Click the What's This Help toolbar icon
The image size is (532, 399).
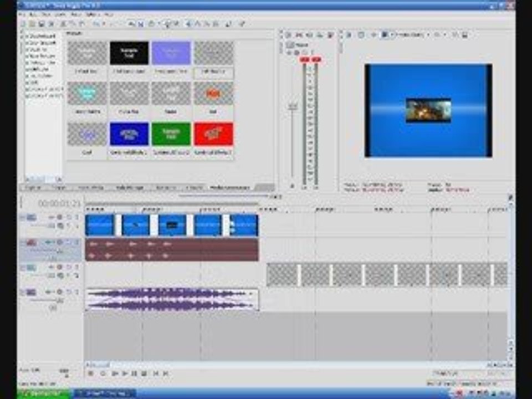click(242, 24)
